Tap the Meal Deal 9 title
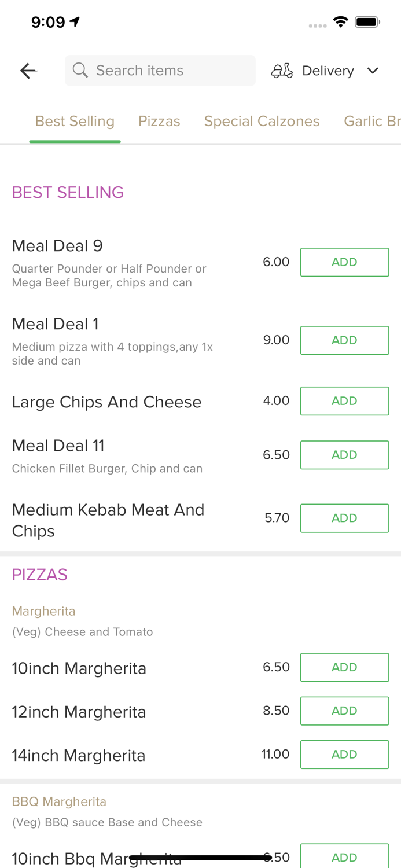401x868 pixels. coord(57,246)
